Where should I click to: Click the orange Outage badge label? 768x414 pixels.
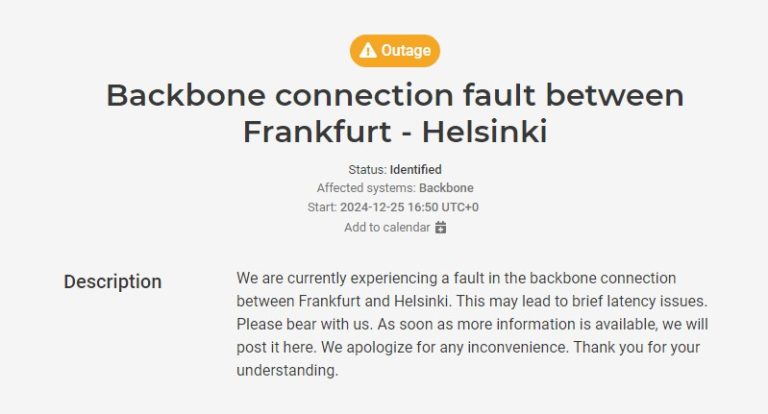(x=395, y=50)
